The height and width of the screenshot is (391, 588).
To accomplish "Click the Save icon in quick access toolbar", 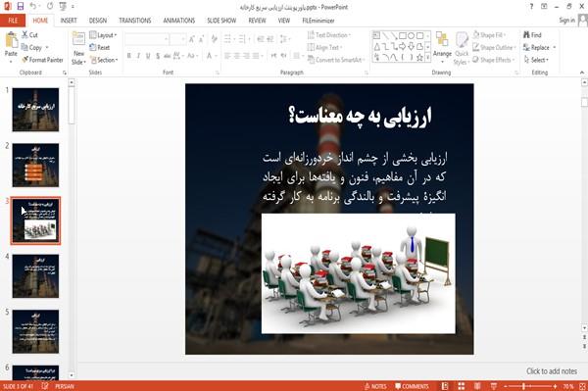I will point(21,7).
